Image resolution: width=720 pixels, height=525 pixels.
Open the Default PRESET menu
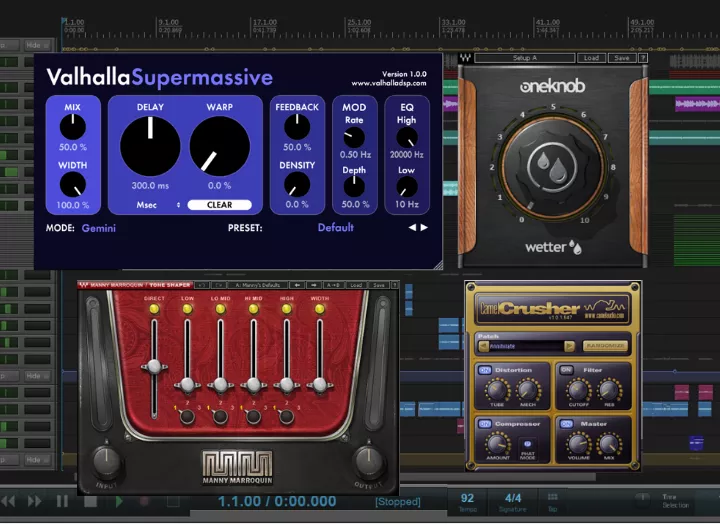[x=336, y=227]
